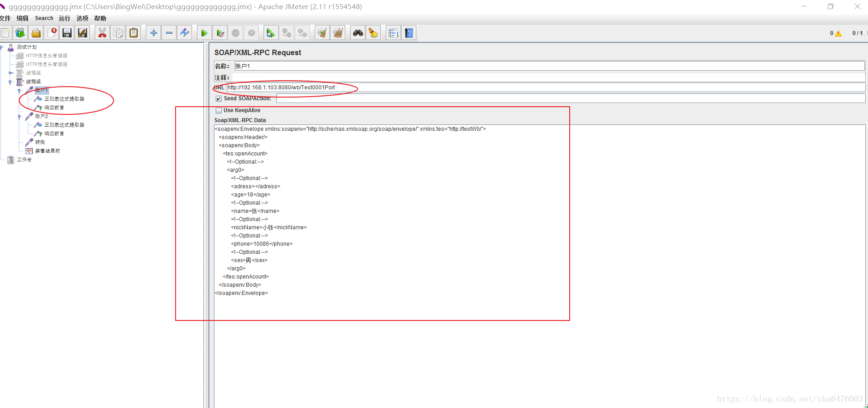Click the New test plan toolbar icon
This screenshot has height=408, width=868.
tap(5, 33)
